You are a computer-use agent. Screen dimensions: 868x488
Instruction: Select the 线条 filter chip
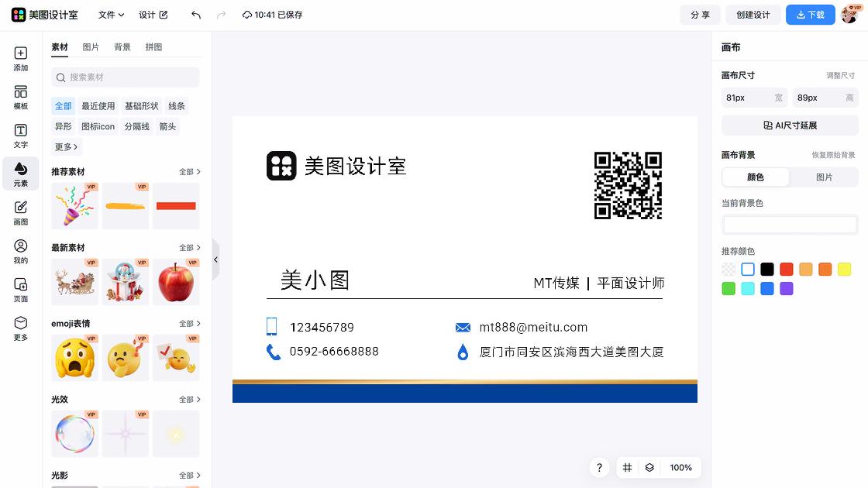pos(177,105)
